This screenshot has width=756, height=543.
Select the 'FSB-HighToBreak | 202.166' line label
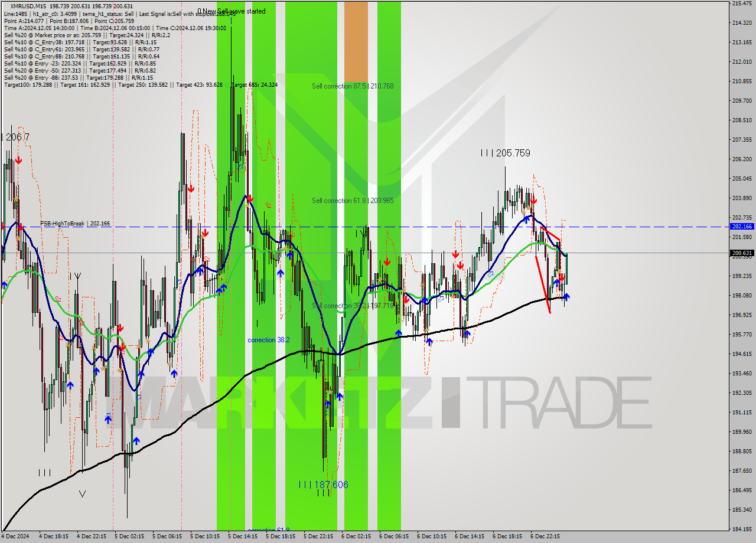[x=75, y=224]
